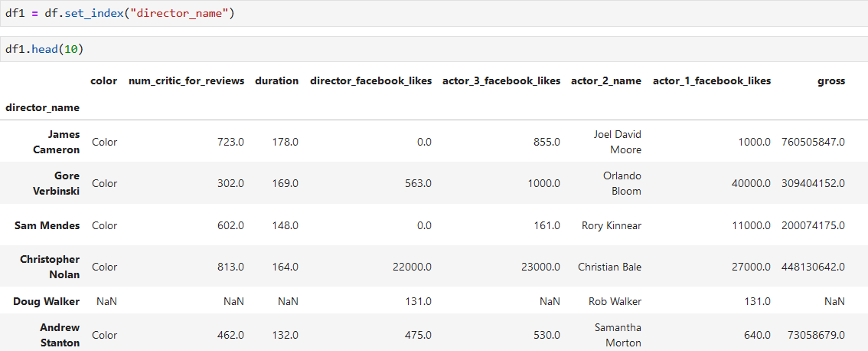Viewport: 868px width, 351px height.
Task: Click the Christian Bale cell
Action: pos(609,267)
